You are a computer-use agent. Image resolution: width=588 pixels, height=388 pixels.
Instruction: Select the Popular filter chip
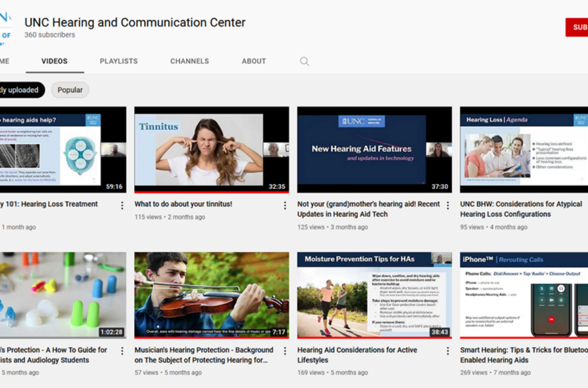pyautogui.click(x=70, y=90)
